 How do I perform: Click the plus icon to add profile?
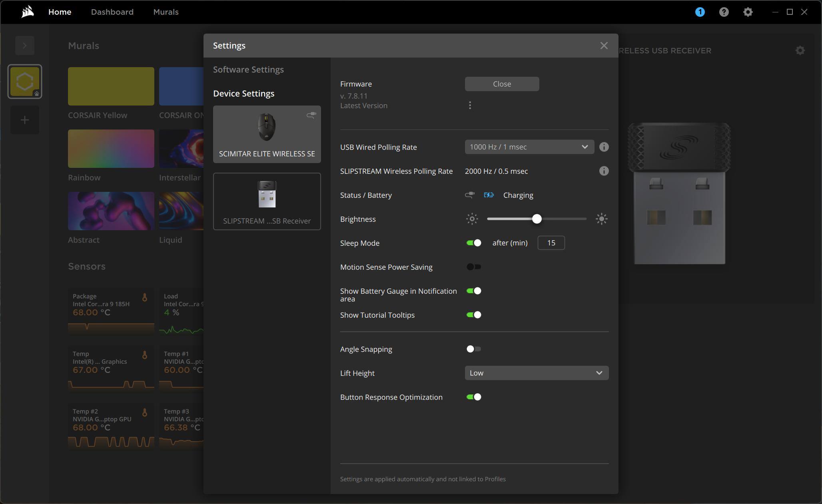tap(25, 120)
